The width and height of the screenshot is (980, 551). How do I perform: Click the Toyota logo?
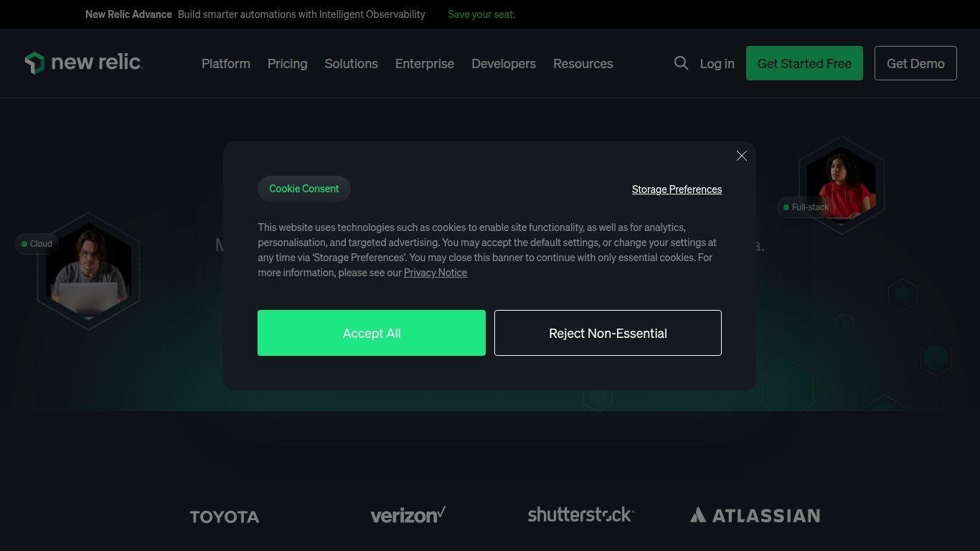225,517
